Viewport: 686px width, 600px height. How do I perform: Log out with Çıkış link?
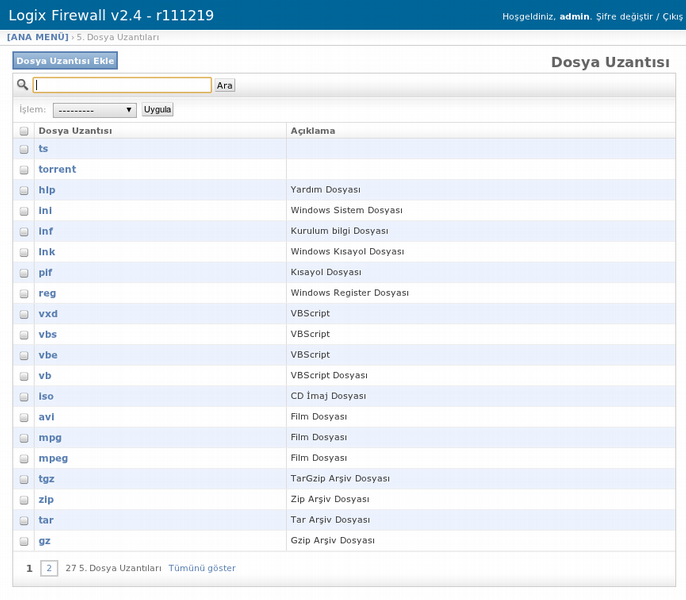pos(673,17)
